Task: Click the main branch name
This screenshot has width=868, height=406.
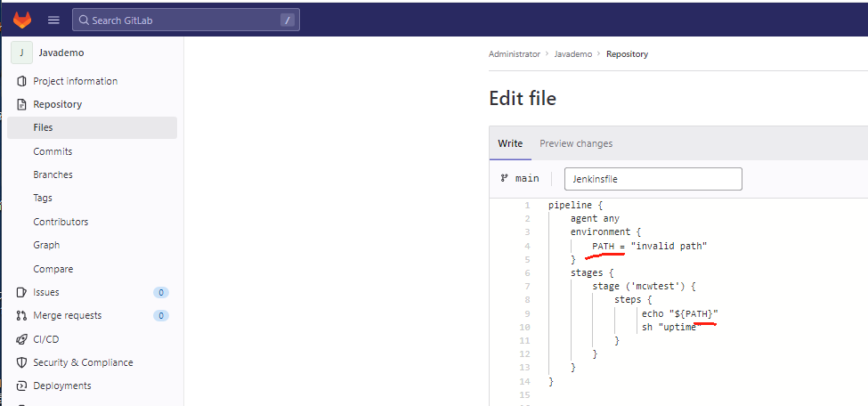Action: (x=527, y=178)
